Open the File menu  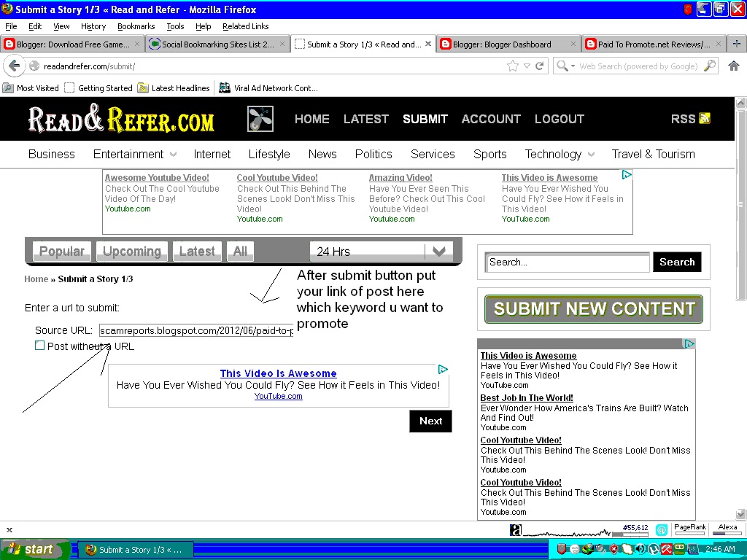[10, 26]
